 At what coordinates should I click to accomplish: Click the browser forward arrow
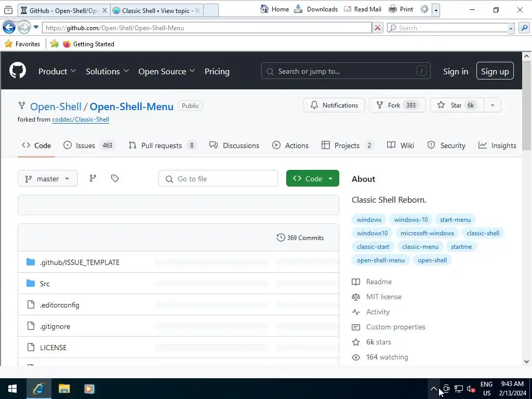coord(24,28)
